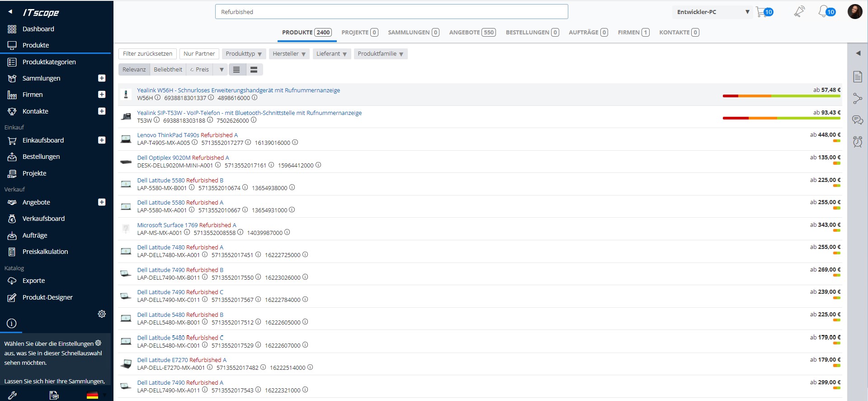868x401 pixels.
Task: Open Dell Optiplex 9020M Refurbished A
Action: [x=183, y=158]
